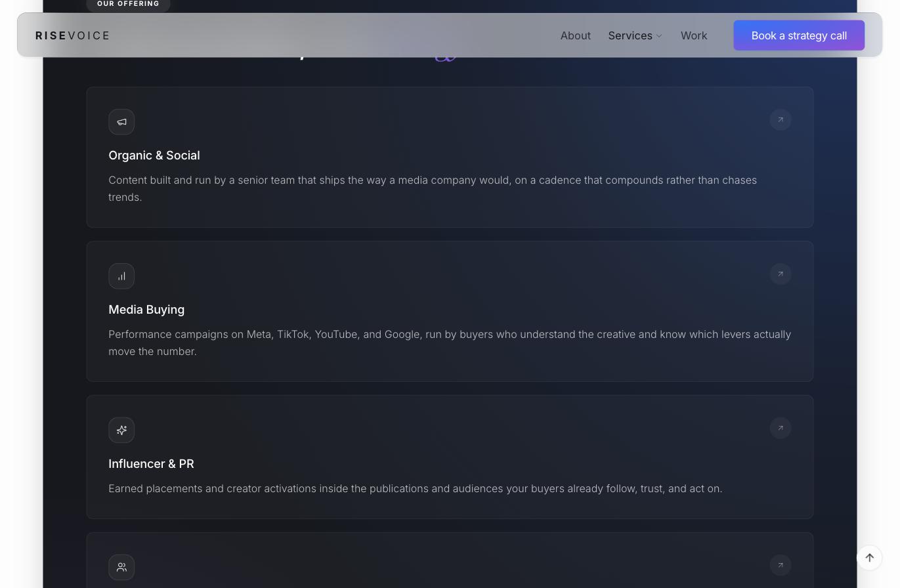The image size is (900, 588).
Task: Open the arrow link on Influencer & PR card
Action: [x=781, y=428]
